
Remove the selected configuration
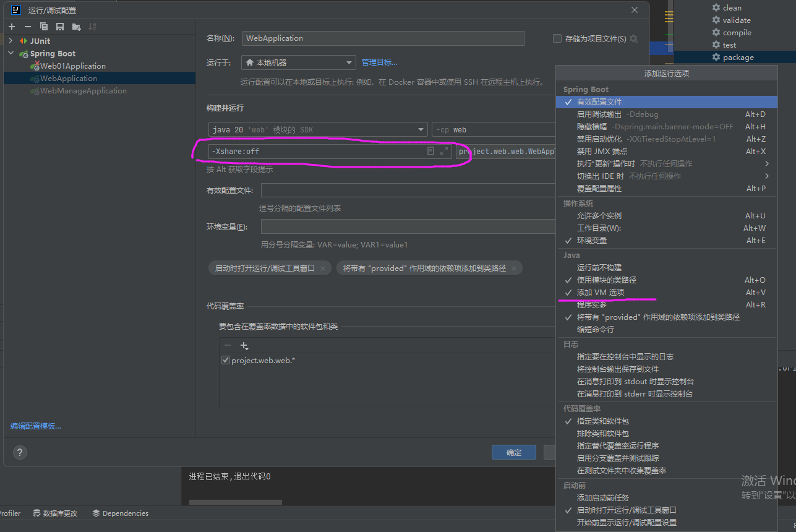pyautogui.click(x=27, y=27)
